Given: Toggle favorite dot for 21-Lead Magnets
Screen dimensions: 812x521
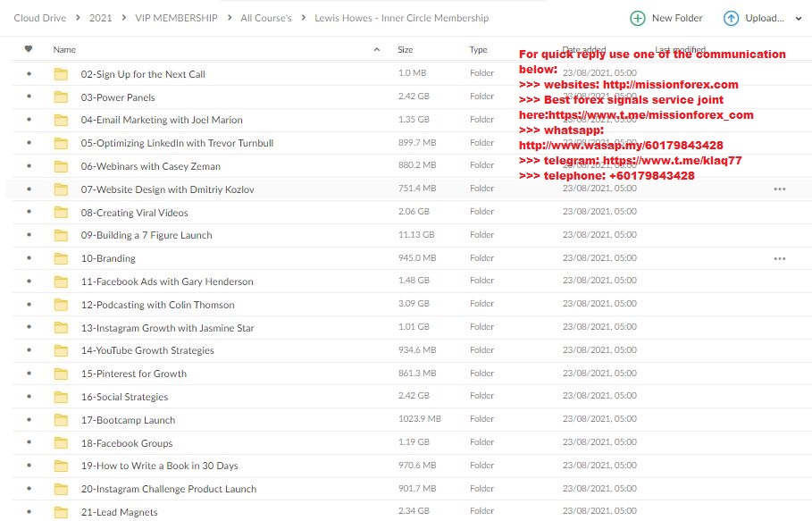Looking at the screenshot, I should tap(29, 511).
